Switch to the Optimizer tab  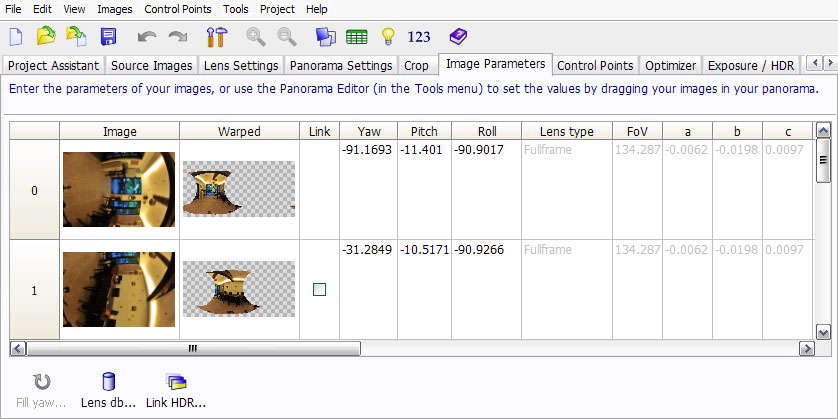coord(670,66)
